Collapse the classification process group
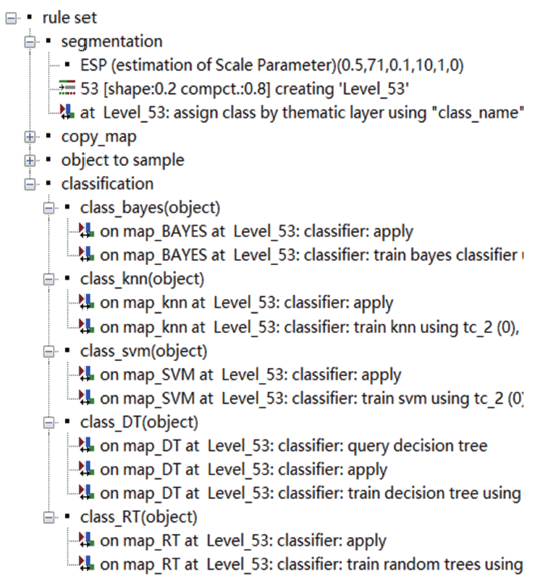The width and height of the screenshot is (546, 584). coord(30,184)
